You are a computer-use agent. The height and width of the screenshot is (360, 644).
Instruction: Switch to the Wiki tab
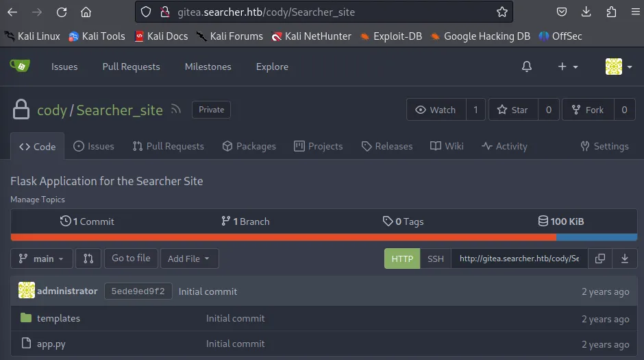point(447,146)
